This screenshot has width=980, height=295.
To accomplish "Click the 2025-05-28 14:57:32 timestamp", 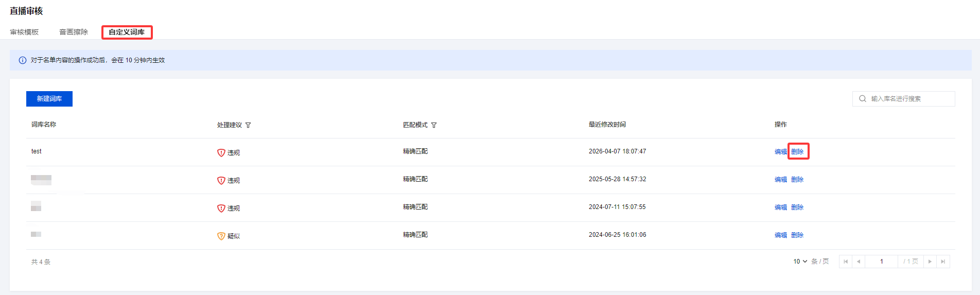I will click(618, 179).
